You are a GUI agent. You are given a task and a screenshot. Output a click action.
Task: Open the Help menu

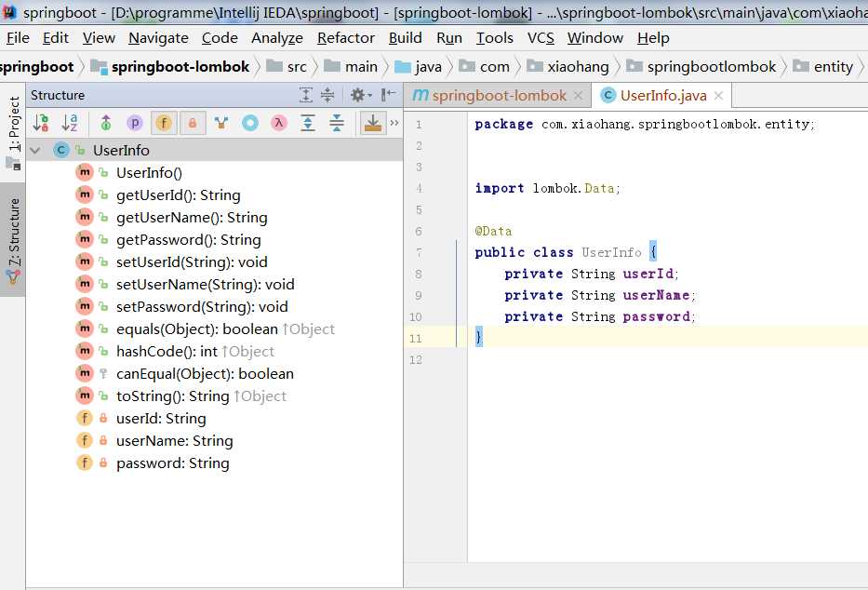point(653,37)
